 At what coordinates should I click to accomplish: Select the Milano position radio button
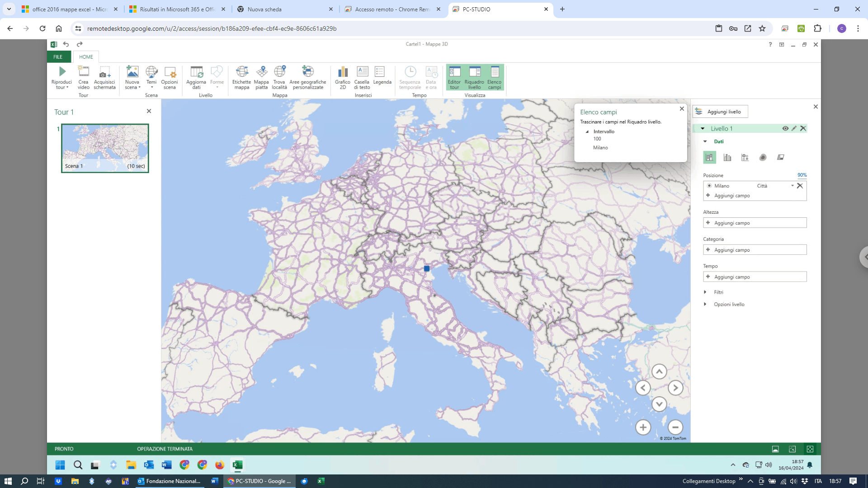(709, 186)
